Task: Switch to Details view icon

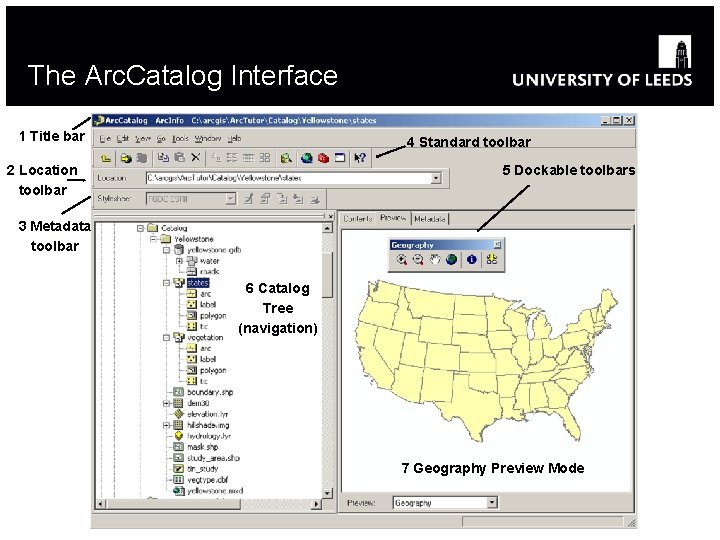Action: tap(248, 158)
